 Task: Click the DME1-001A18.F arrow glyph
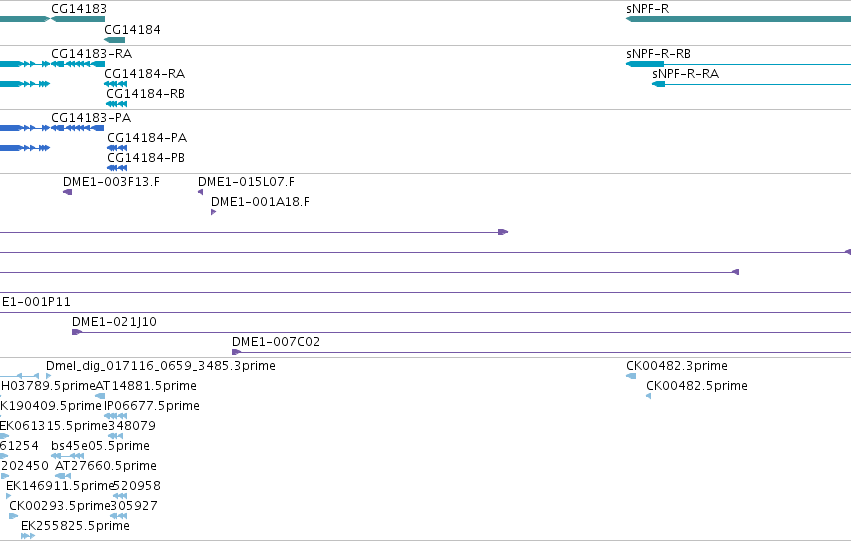point(213,212)
